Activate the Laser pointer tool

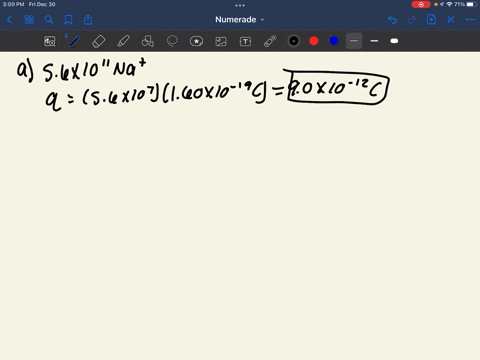tap(270, 41)
